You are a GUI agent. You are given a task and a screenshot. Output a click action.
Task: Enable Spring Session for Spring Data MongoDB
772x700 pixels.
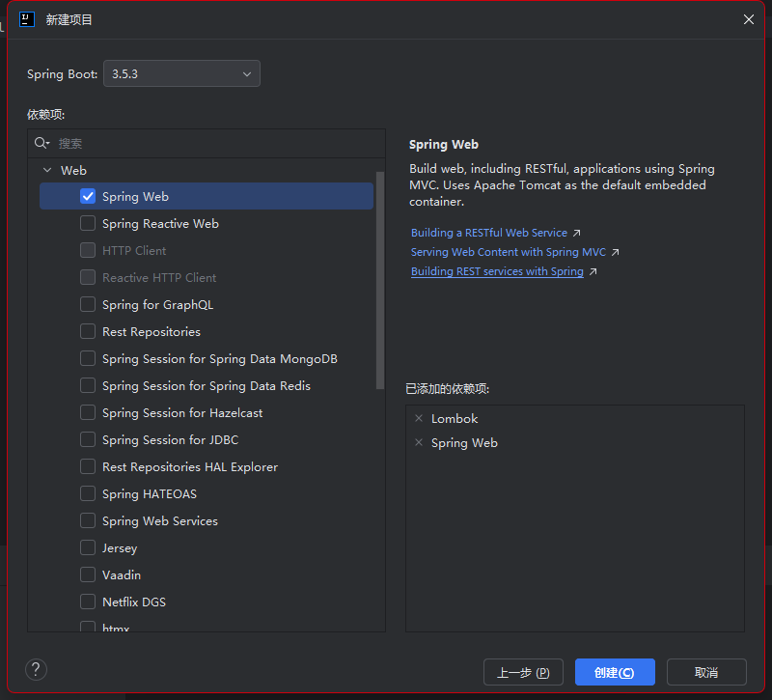tap(88, 358)
